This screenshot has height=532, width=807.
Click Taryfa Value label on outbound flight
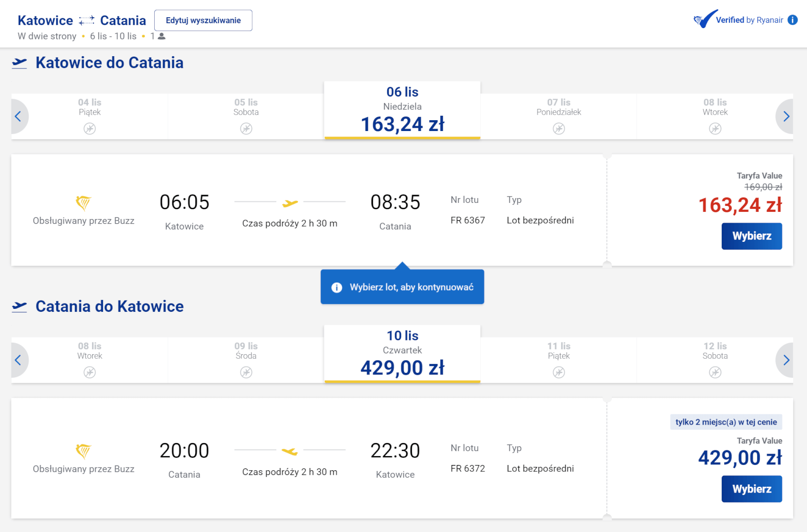click(x=759, y=175)
